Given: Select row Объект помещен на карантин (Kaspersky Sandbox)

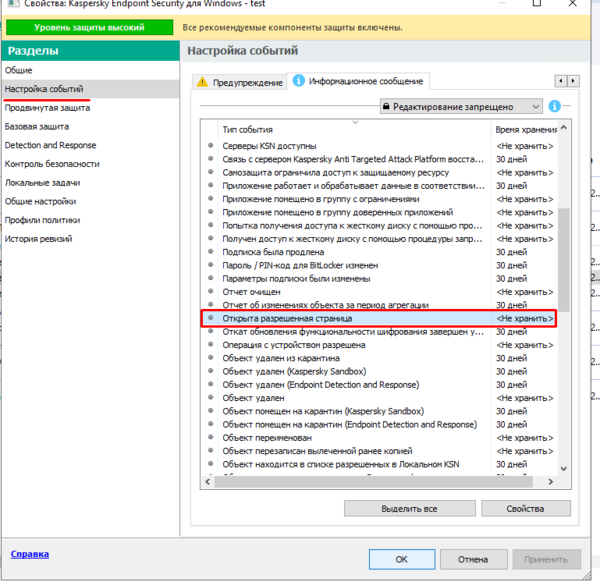Looking at the screenshot, I should pos(379,411).
